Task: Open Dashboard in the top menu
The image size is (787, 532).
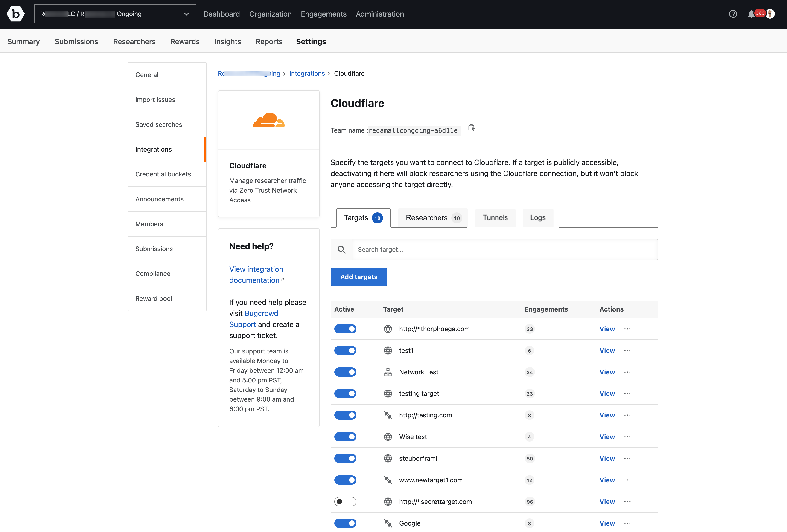Action: [222, 14]
